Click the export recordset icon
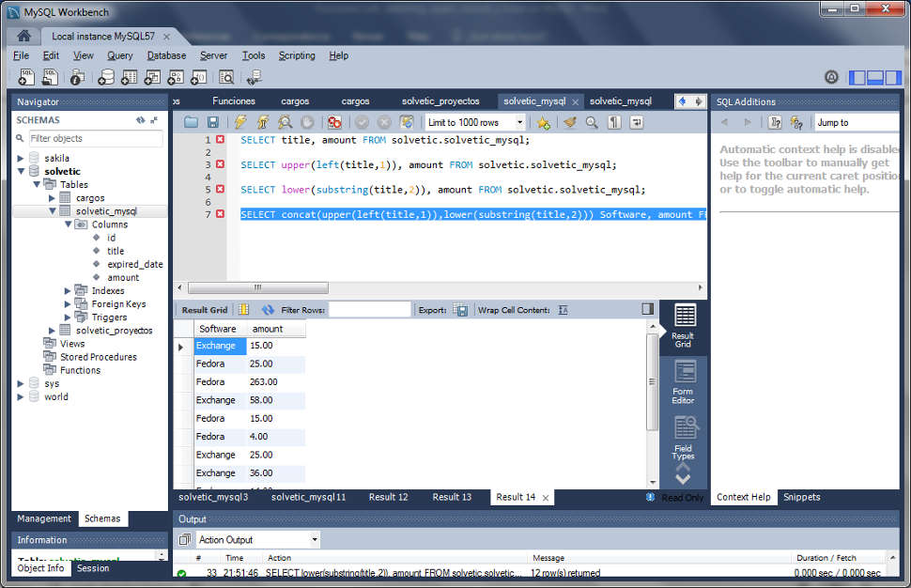The image size is (911, 588). point(460,310)
